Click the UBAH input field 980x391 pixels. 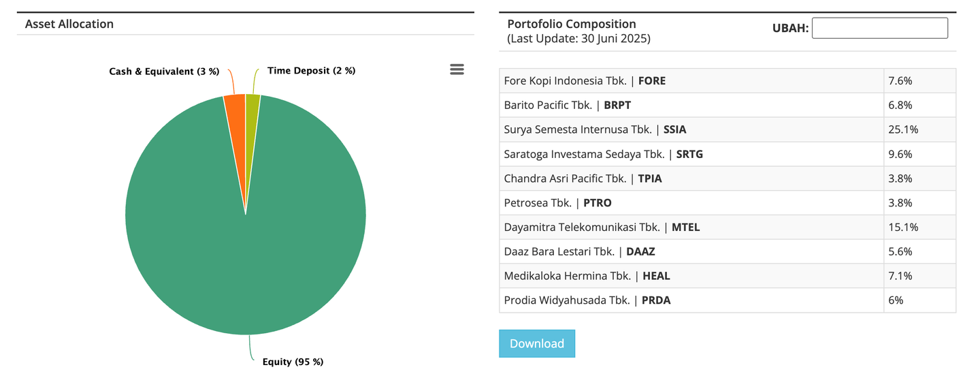879,28
